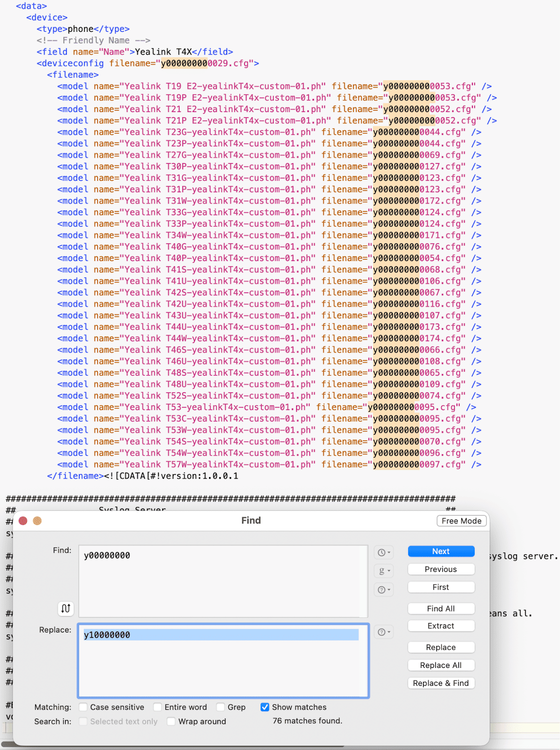Click the Yealink T52S model line
This screenshot has width=560, height=750.
[x=269, y=396]
